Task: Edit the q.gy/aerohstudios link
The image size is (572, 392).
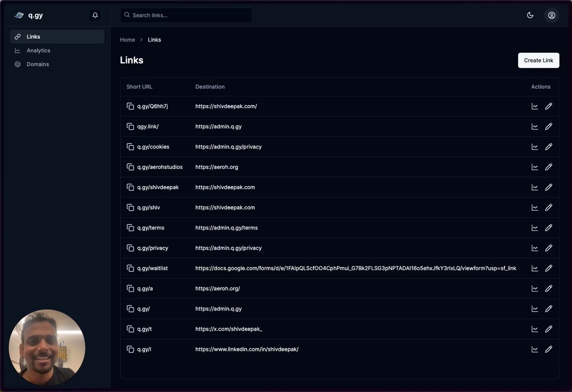Action: (549, 167)
